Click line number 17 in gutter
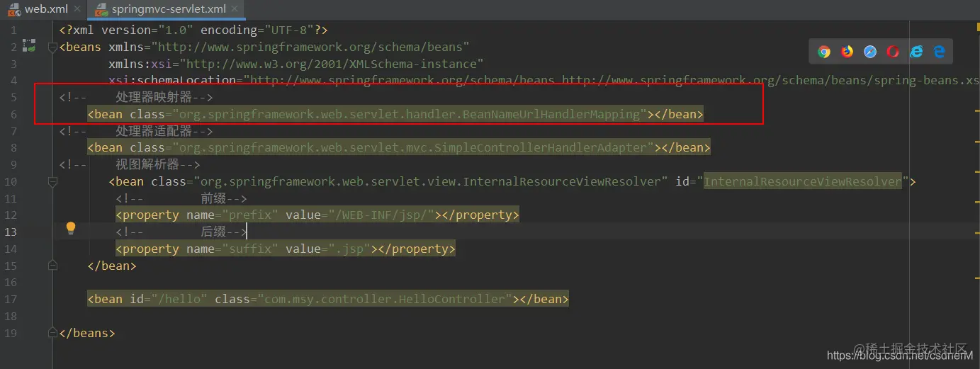The height and width of the screenshot is (369, 980). click(x=11, y=299)
